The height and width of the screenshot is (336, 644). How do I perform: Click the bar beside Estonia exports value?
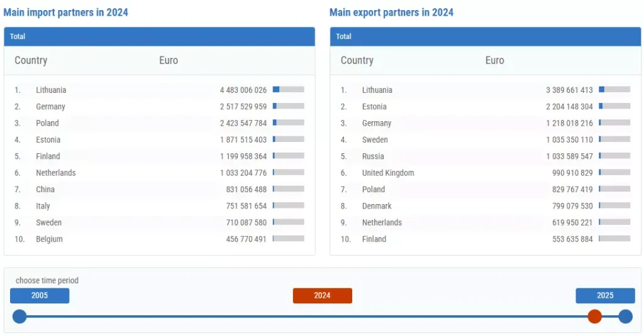(614, 106)
